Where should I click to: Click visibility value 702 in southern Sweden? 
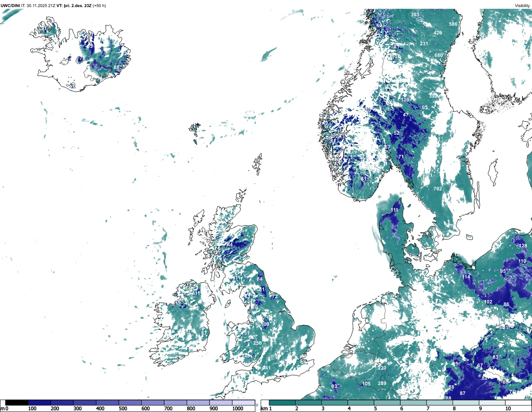[438, 189]
